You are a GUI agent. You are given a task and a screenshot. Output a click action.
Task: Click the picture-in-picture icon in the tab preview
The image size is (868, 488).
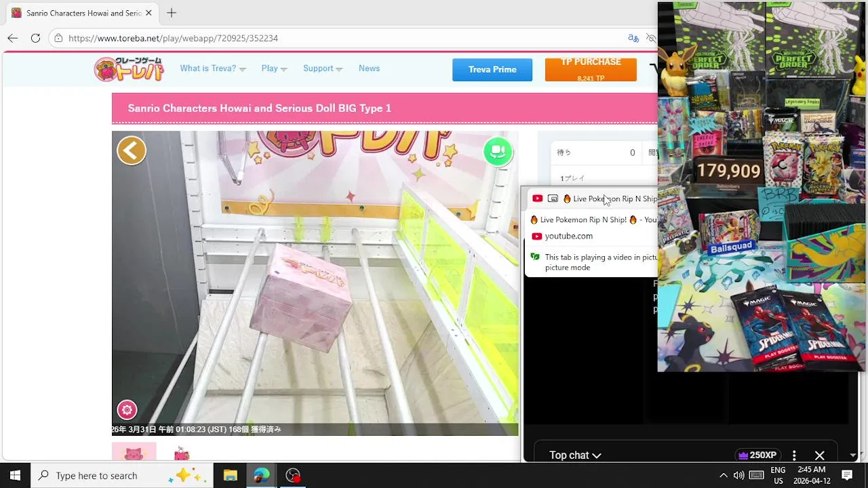point(553,199)
